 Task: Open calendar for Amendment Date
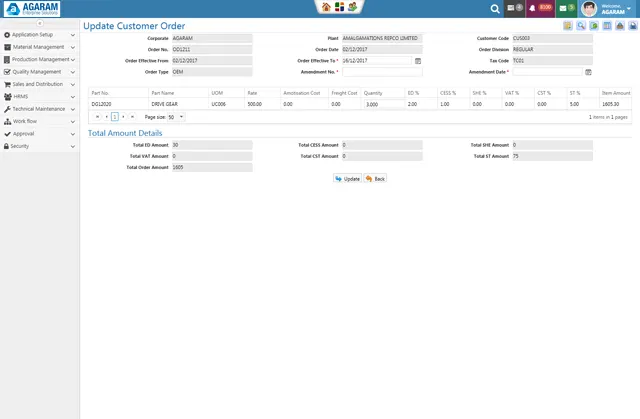(588, 72)
